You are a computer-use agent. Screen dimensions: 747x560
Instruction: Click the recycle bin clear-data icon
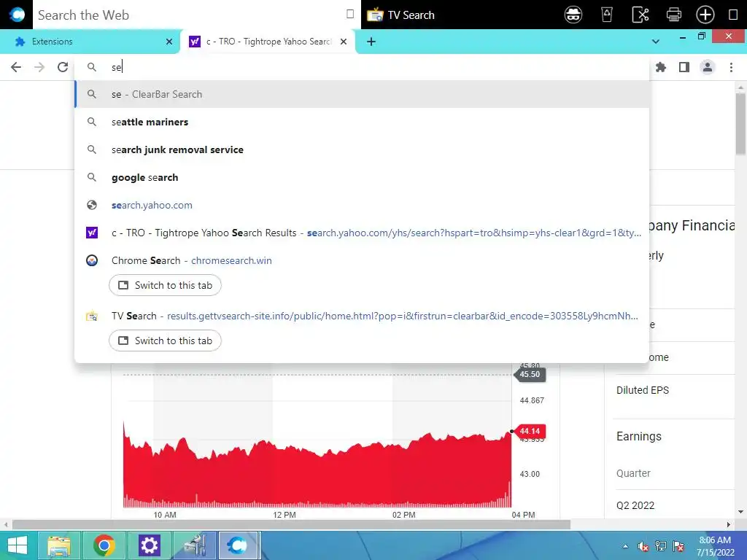click(x=606, y=15)
